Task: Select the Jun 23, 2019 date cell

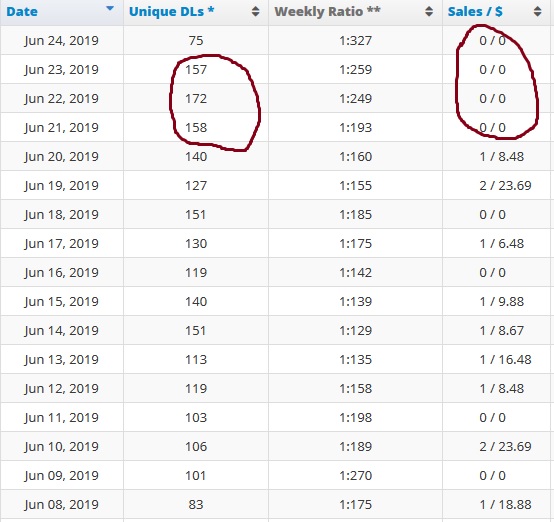Action: 61,69
